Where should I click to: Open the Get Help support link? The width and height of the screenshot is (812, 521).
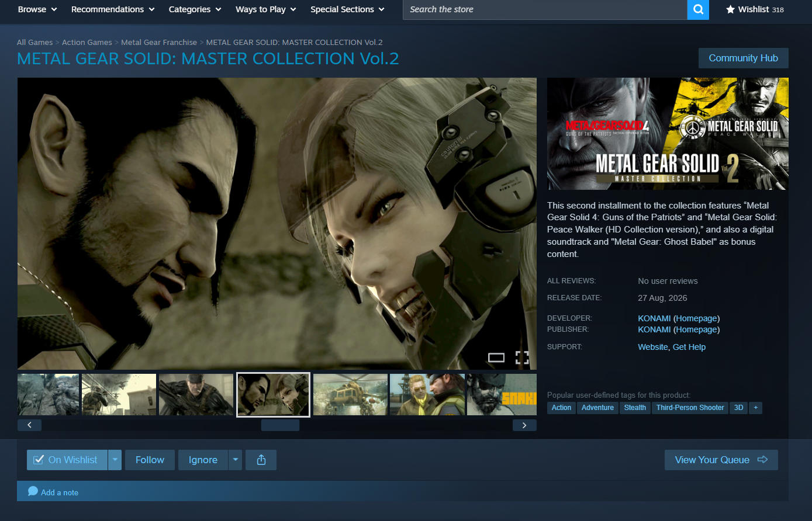(x=689, y=347)
